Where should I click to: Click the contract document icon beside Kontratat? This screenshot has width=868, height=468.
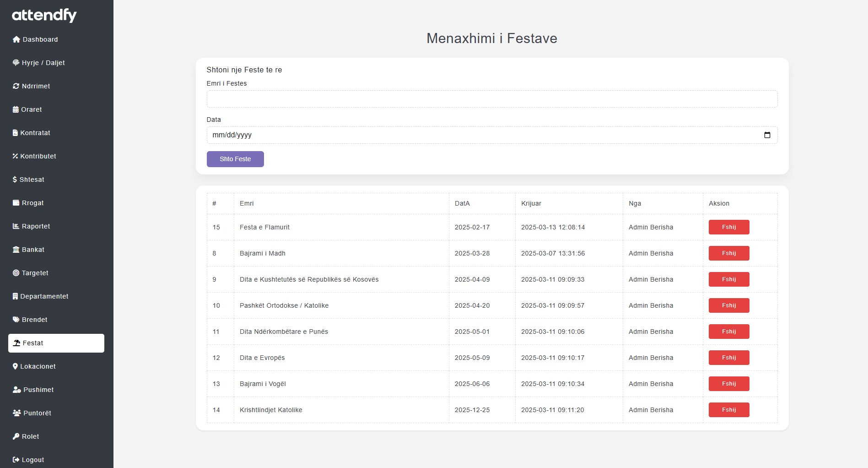[16, 133]
